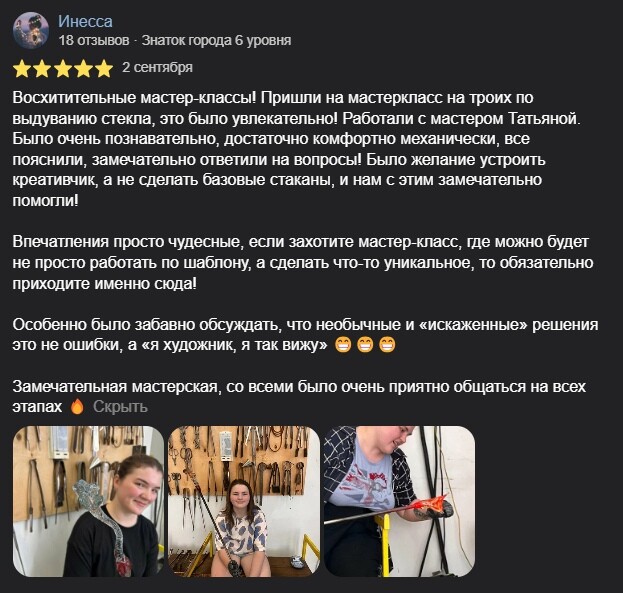Click the paragraph starting with Восхитительные мастер-классы
The width and height of the screenshot is (623, 593).
coord(296,149)
